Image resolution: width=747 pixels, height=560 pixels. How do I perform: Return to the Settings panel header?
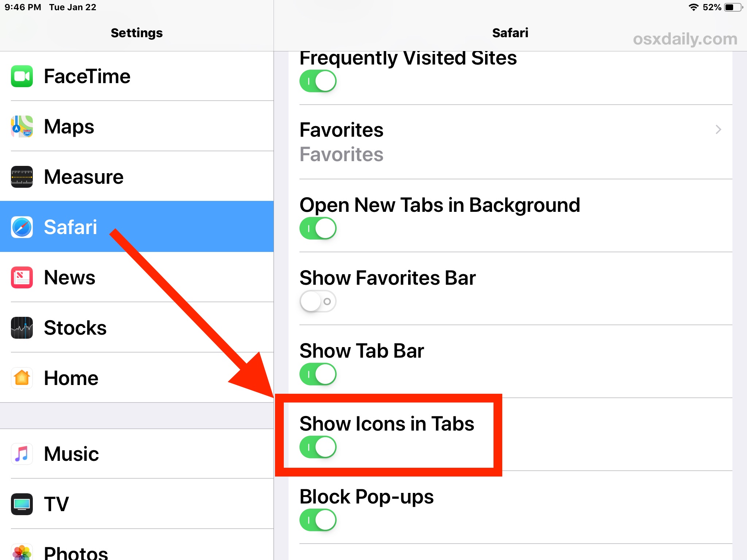[136, 32]
